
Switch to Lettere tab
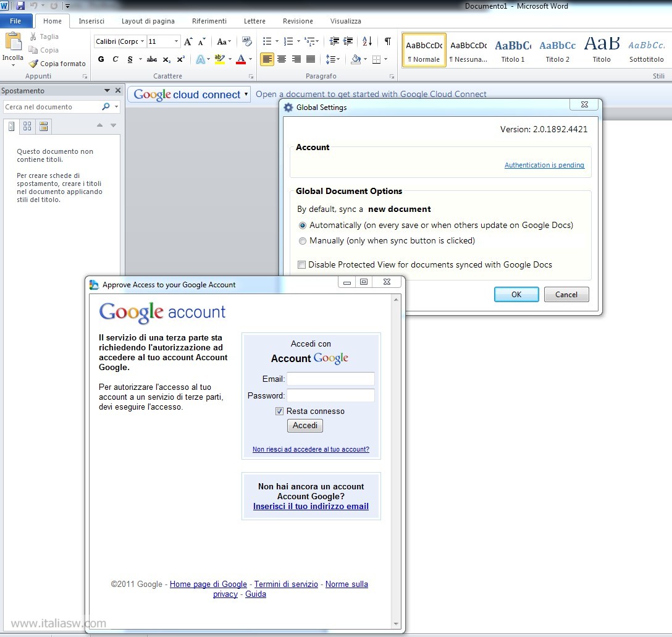pos(254,21)
